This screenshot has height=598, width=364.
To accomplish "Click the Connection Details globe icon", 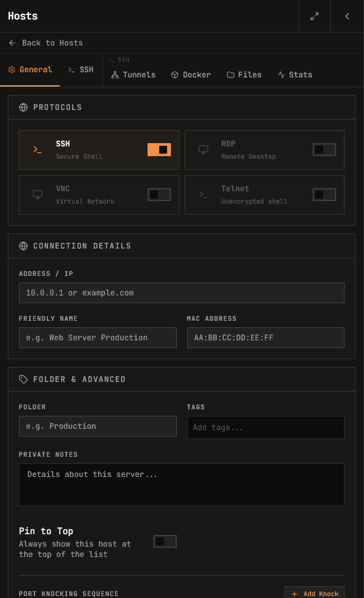I will pos(23,246).
